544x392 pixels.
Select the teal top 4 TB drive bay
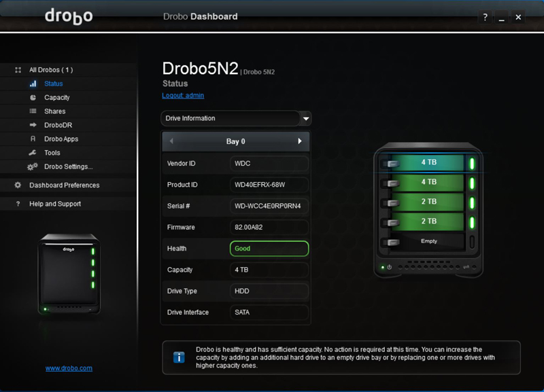tap(429, 162)
